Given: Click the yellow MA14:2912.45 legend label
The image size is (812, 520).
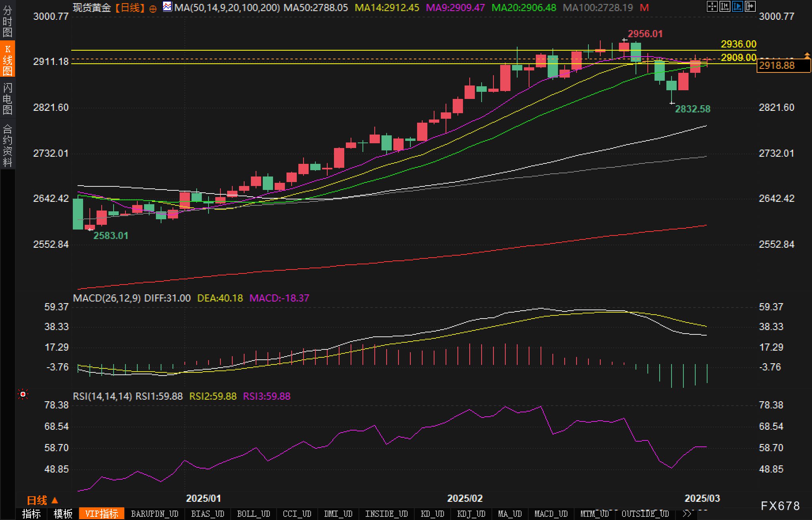Looking at the screenshot, I should (x=387, y=8).
